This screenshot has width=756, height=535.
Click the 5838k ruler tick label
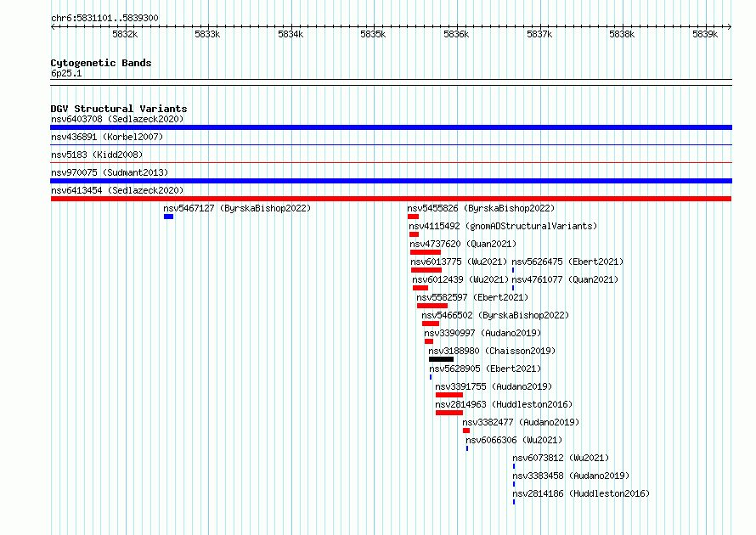pyautogui.click(x=622, y=34)
